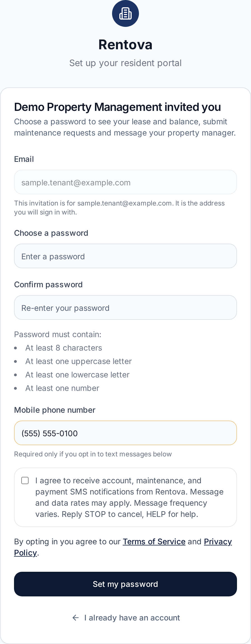Tick the SMS notifications consent checkbox
The image size is (251, 644).
coord(25,481)
